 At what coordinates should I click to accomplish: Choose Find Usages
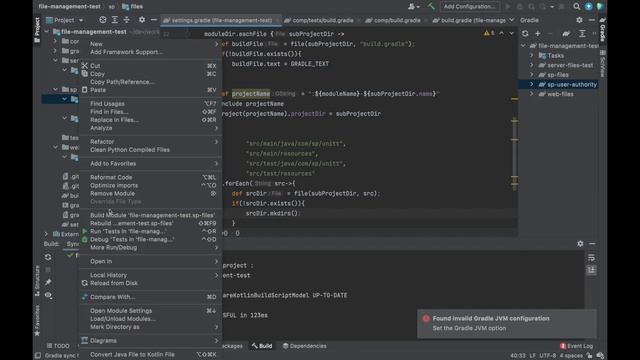point(150,104)
